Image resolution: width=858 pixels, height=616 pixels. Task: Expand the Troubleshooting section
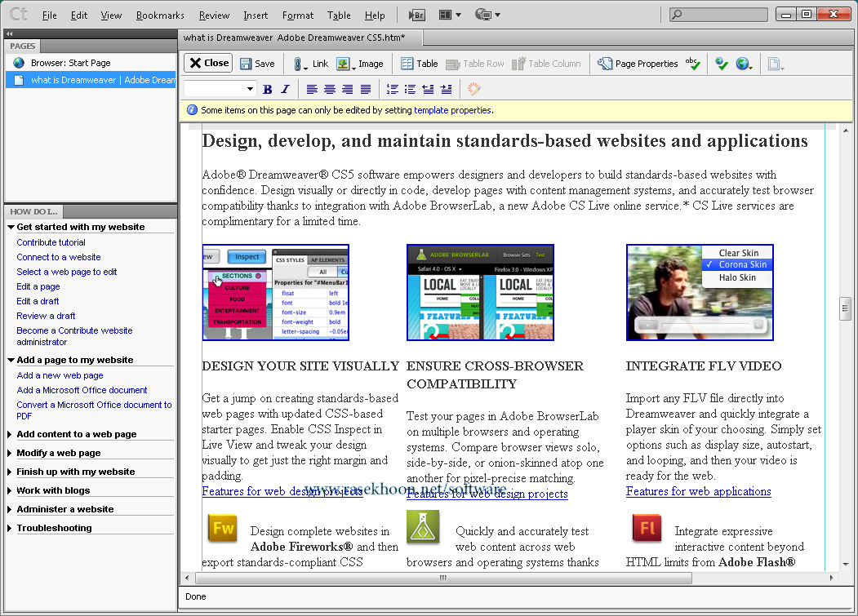pyautogui.click(x=54, y=528)
